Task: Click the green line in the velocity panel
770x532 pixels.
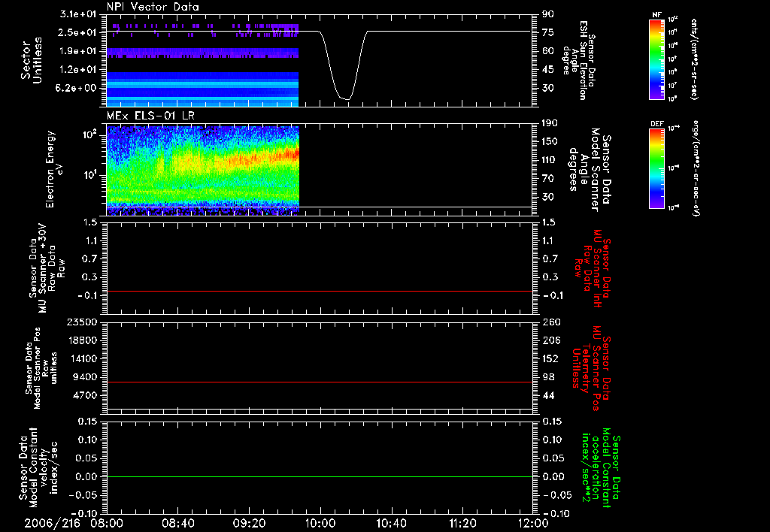Action: (320, 476)
